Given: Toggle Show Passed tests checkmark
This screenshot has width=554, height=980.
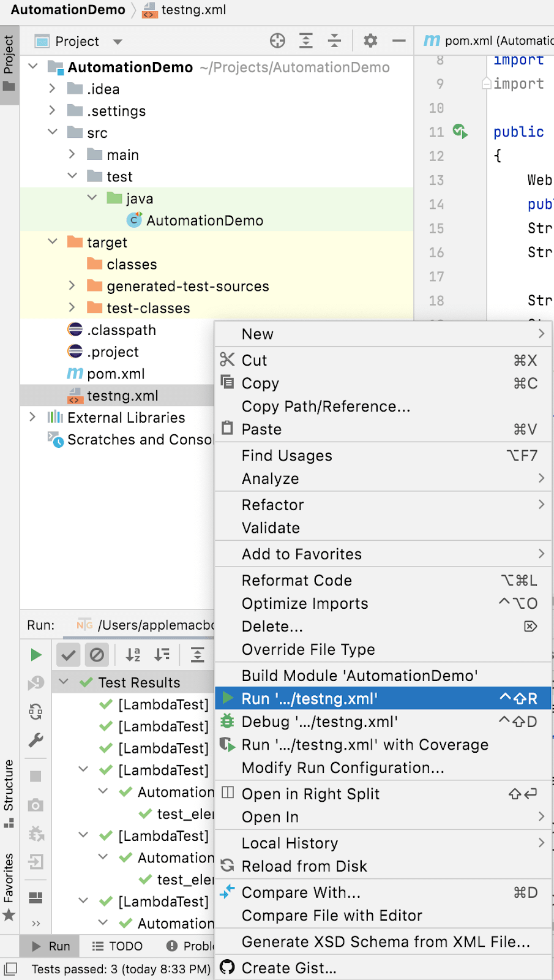Looking at the screenshot, I should tap(69, 655).
